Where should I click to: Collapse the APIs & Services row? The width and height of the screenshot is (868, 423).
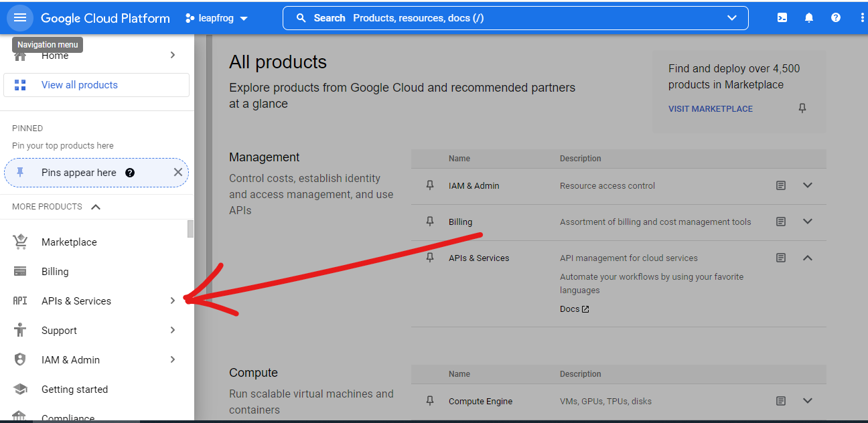[x=808, y=258]
